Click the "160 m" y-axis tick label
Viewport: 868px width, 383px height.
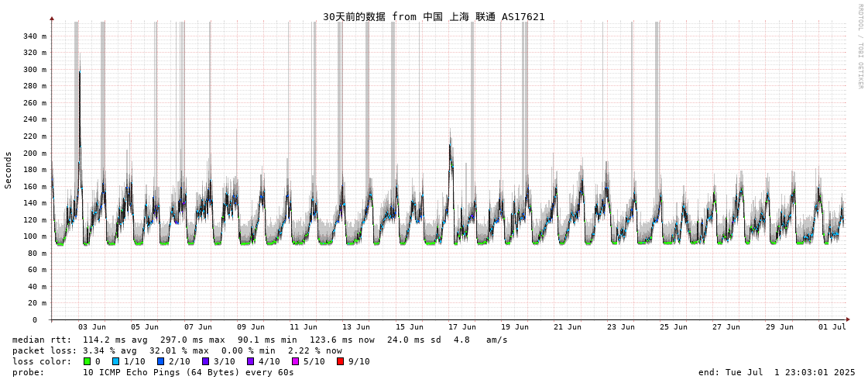pyautogui.click(x=35, y=186)
